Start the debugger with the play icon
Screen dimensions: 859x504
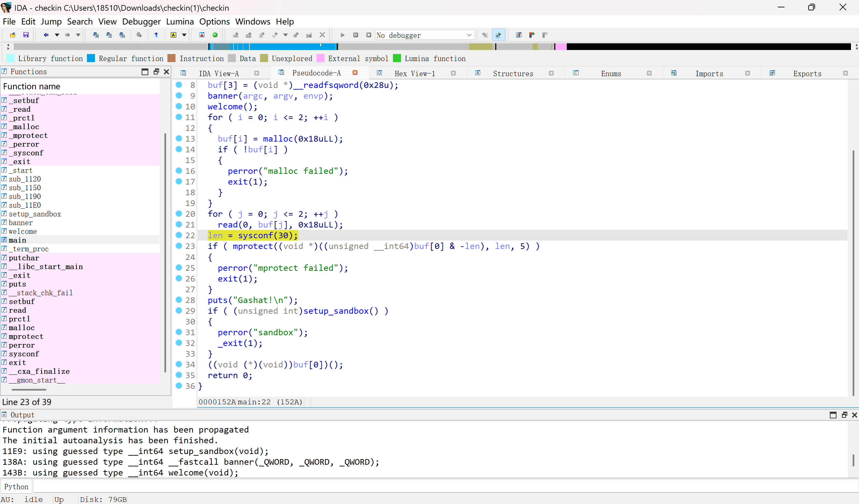click(x=343, y=35)
